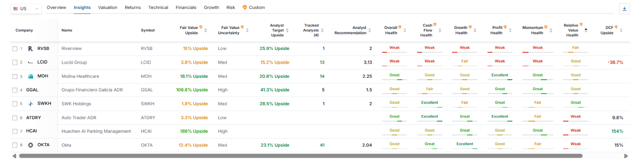The image size is (644, 161).
Task: Click SWK Holdings logo icon
Action: tap(31, 104)
